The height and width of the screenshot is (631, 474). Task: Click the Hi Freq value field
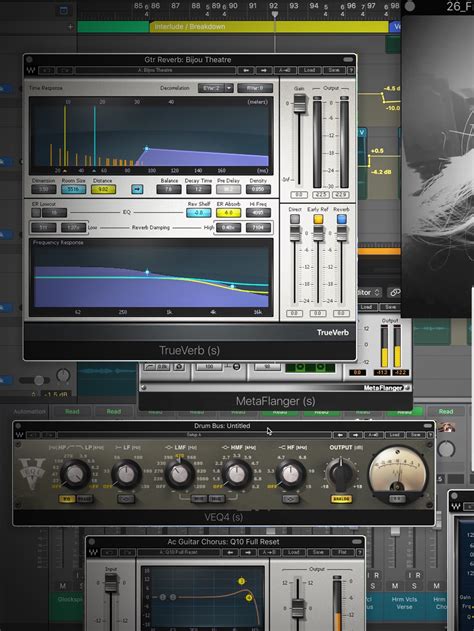[258, 212]
